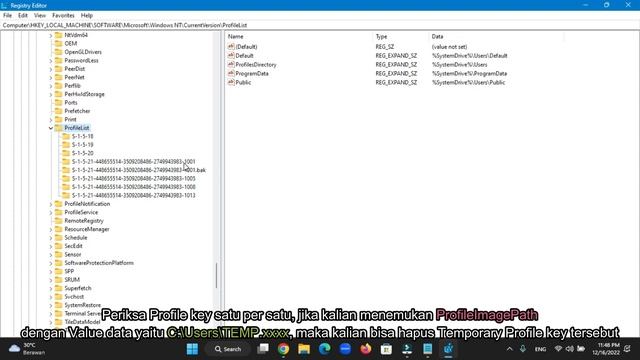Select the SystemRestore key
This screenshot has height=360, width=640.
[82, 305]
